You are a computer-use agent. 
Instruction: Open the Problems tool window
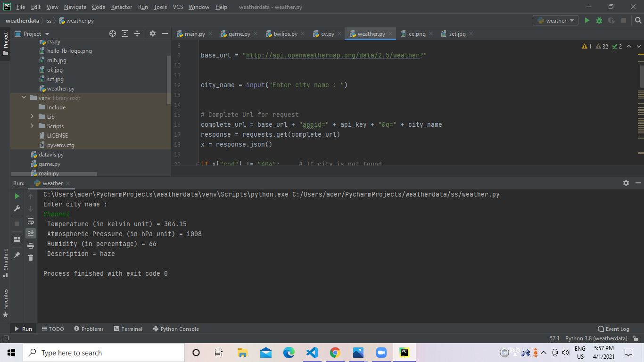pyautogui.click(x=88, y=329)
